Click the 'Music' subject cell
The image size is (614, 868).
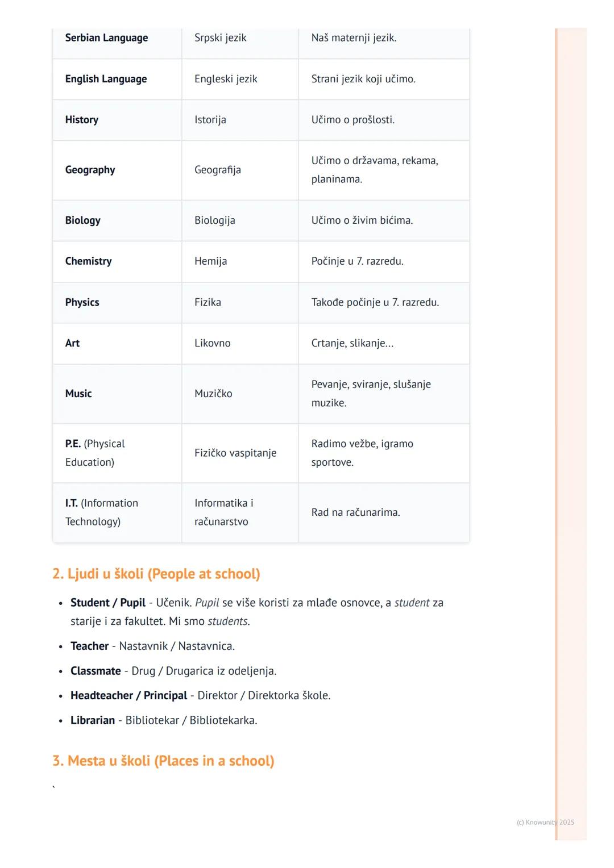(x=78, y=394)
